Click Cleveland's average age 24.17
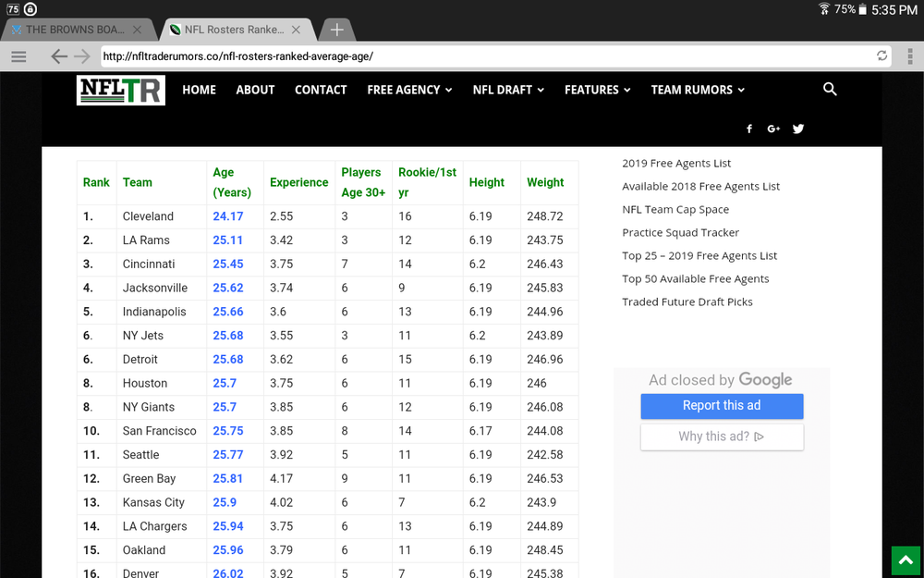This screenshot has height=578, width=924. 228,216
